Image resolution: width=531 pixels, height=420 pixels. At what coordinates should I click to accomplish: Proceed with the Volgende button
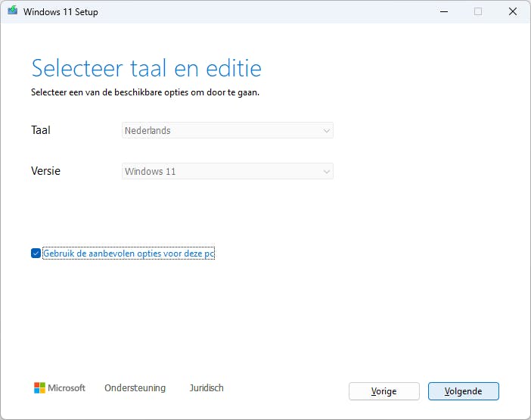[463, 391]
